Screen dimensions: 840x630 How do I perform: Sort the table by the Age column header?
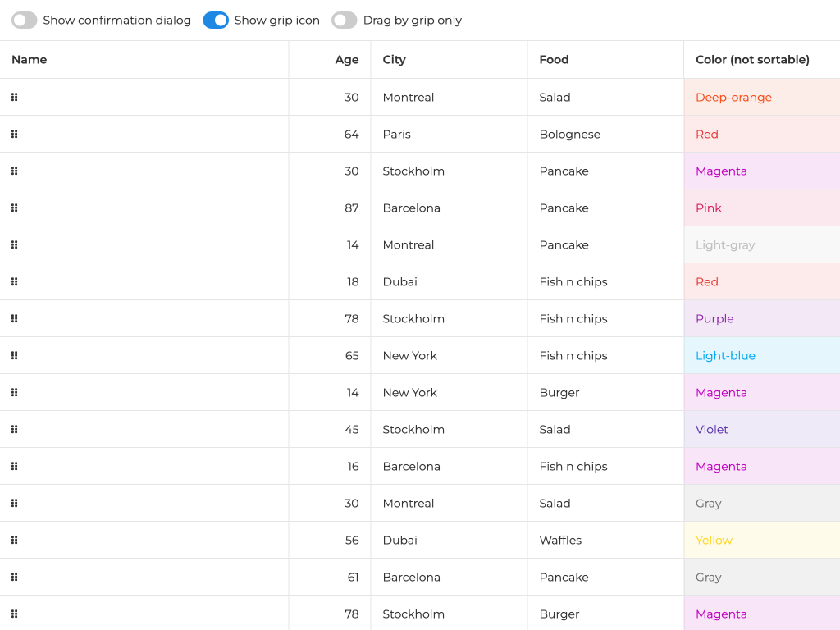coord(346,59)
